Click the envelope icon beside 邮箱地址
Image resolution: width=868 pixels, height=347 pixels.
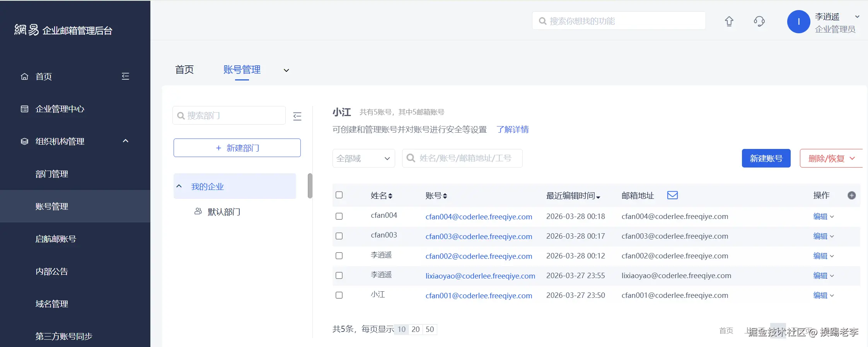[x=672, y=195]
